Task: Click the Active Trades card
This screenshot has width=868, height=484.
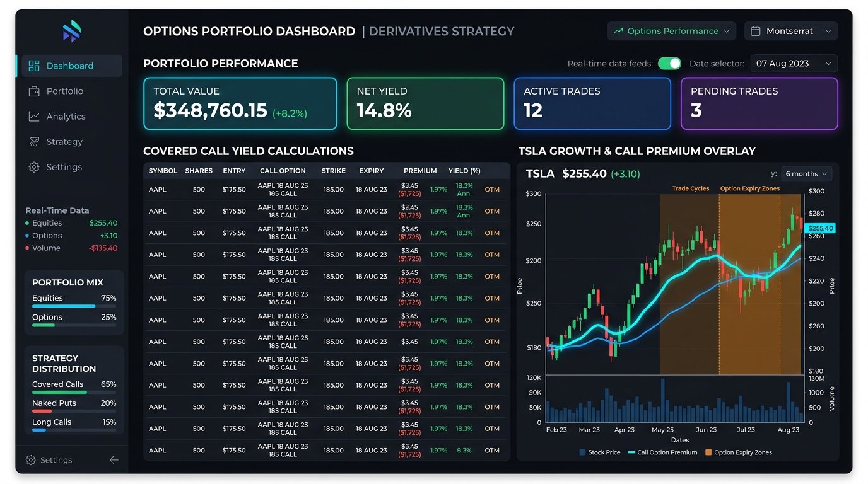Action: (592, 104)
